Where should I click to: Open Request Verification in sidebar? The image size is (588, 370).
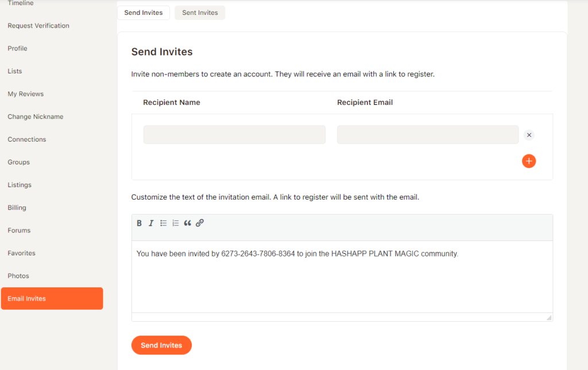click(x=38, y=26)
